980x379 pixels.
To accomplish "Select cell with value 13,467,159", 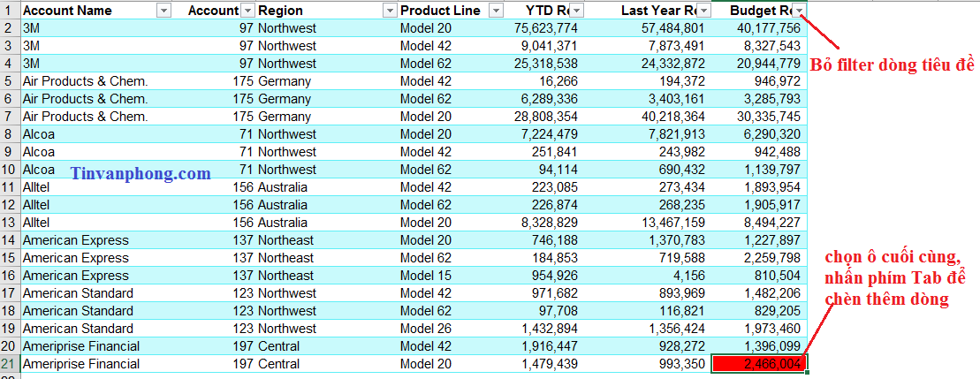I will pos(650,223).
